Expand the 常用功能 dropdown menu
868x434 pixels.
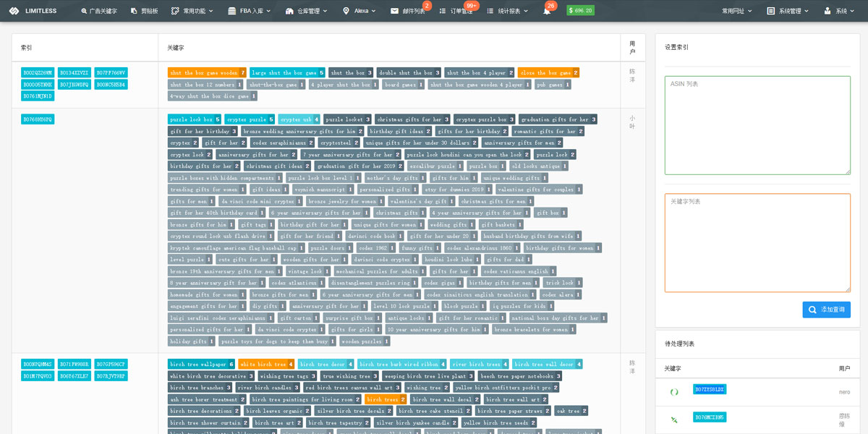193,11
